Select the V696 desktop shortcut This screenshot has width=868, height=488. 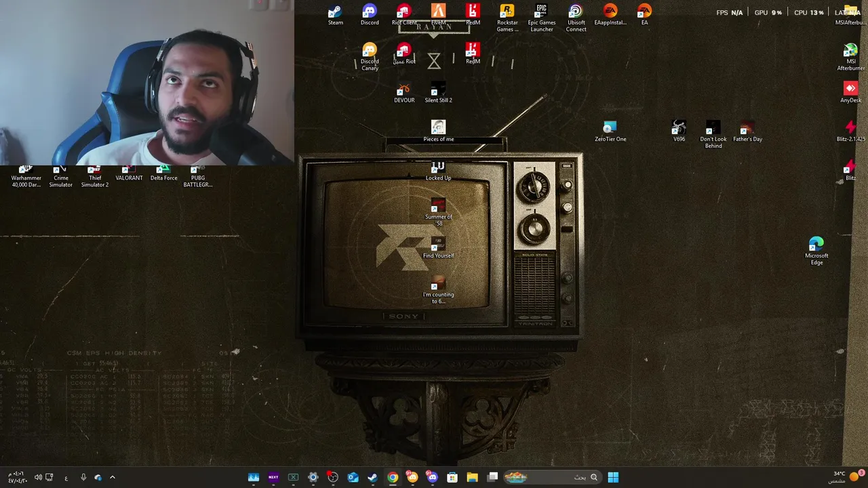coord(679,131)
